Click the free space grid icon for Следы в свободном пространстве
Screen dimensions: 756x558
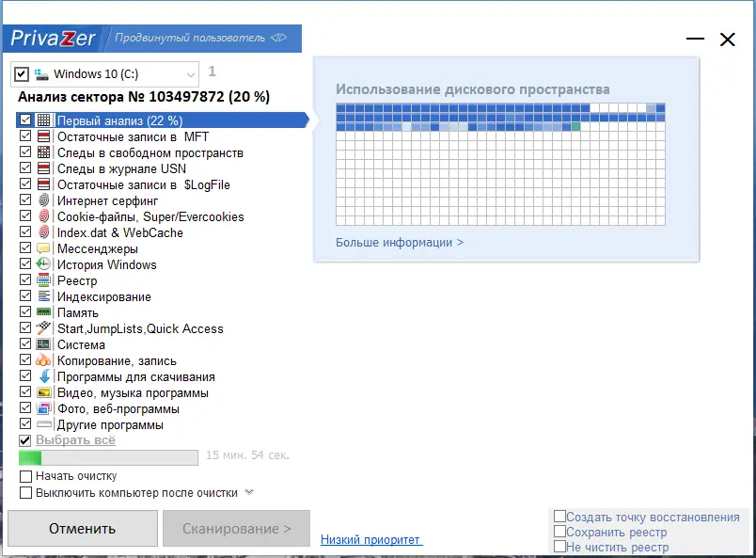pos(43,152)
